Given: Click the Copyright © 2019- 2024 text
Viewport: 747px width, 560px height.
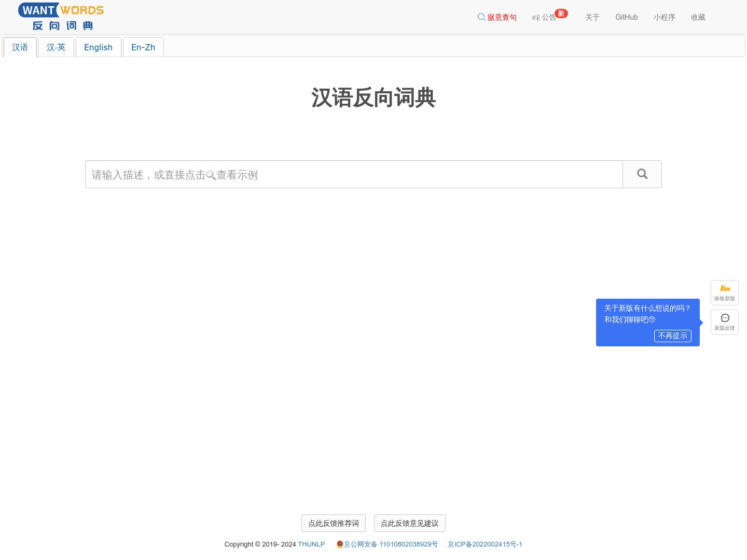Looking at the screenshot, I should 260,544.
